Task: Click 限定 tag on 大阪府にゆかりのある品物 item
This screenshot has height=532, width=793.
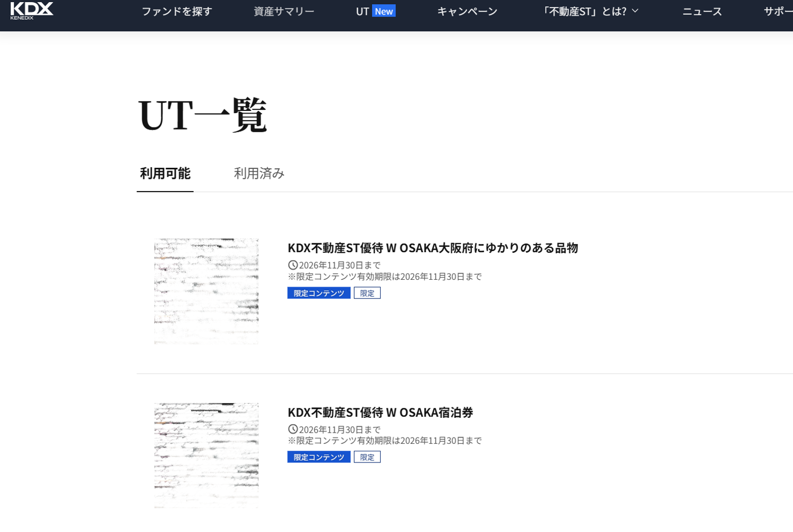Action: 367,293
